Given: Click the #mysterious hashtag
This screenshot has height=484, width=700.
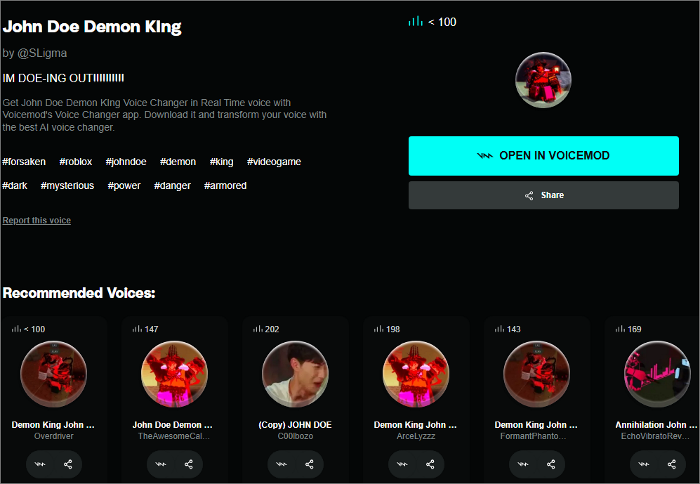Looking at the screenshot, I should tap(67, 186).
